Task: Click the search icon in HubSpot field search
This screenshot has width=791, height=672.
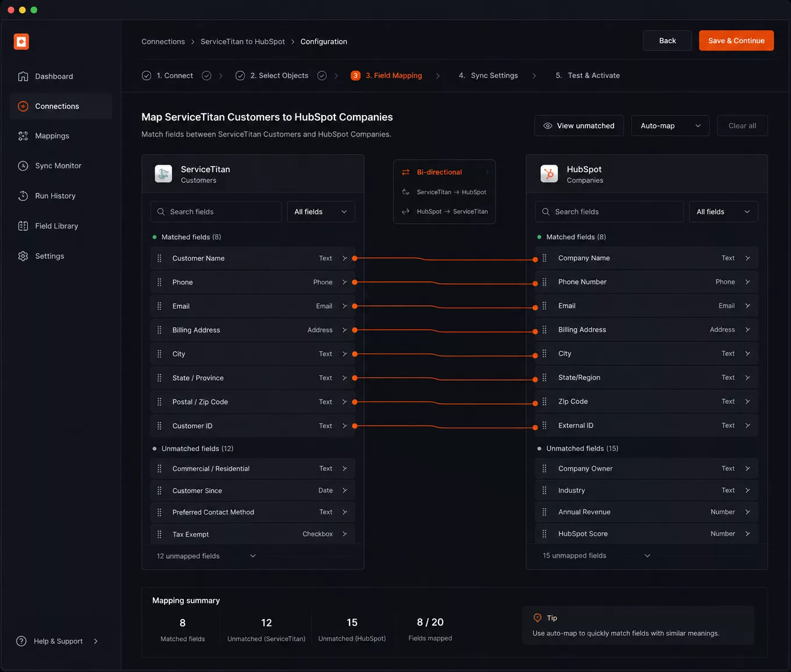Action: pyautogui.click(x=546, y=212)
